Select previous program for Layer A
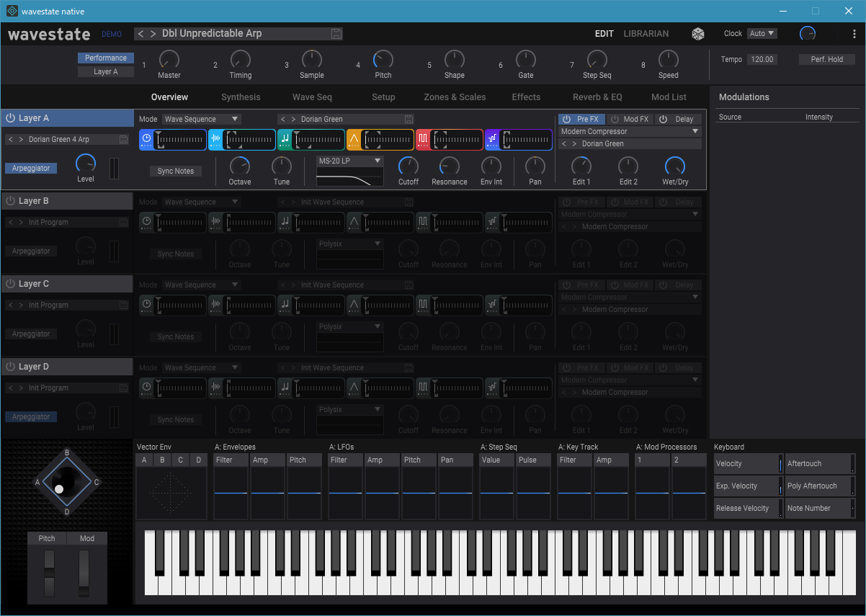Image resolution: width=866 pixels, height=616 pixels. click(x=10, y=140)
